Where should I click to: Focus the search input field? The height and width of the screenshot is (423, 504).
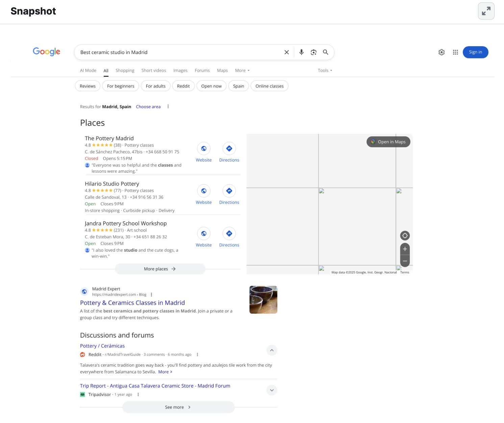coord(179,52)
